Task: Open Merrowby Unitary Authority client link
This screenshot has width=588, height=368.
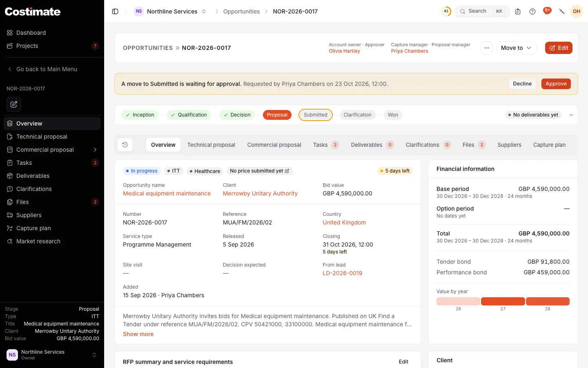Action: [x=260, y=193]
